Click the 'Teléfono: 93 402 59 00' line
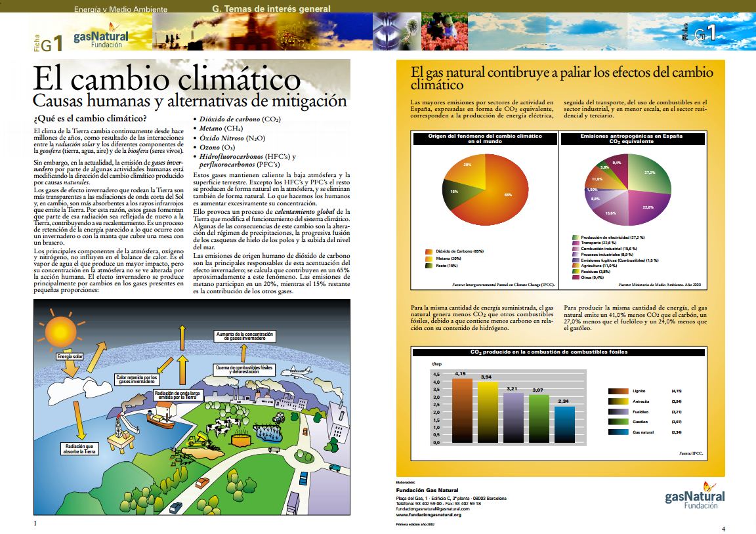Viewport: 756px width, 534px height. [438, 504]
